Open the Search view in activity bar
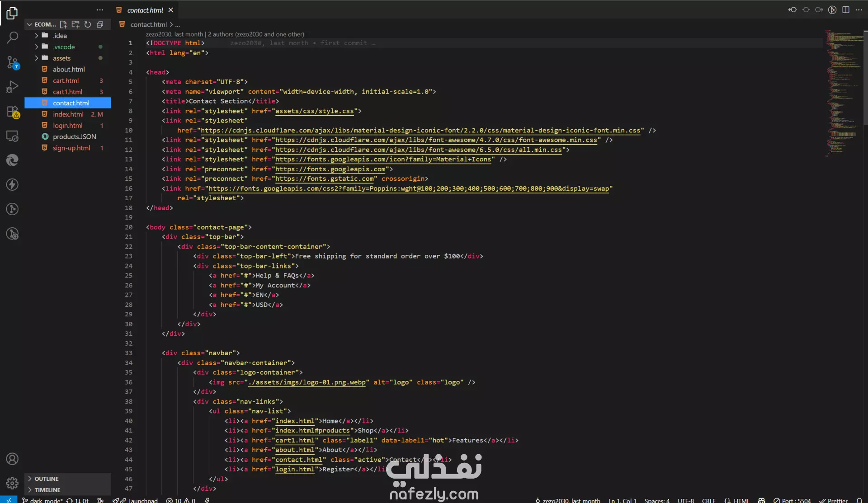The height and width of the screenshot is (503, 868). [x=12, y=38]
